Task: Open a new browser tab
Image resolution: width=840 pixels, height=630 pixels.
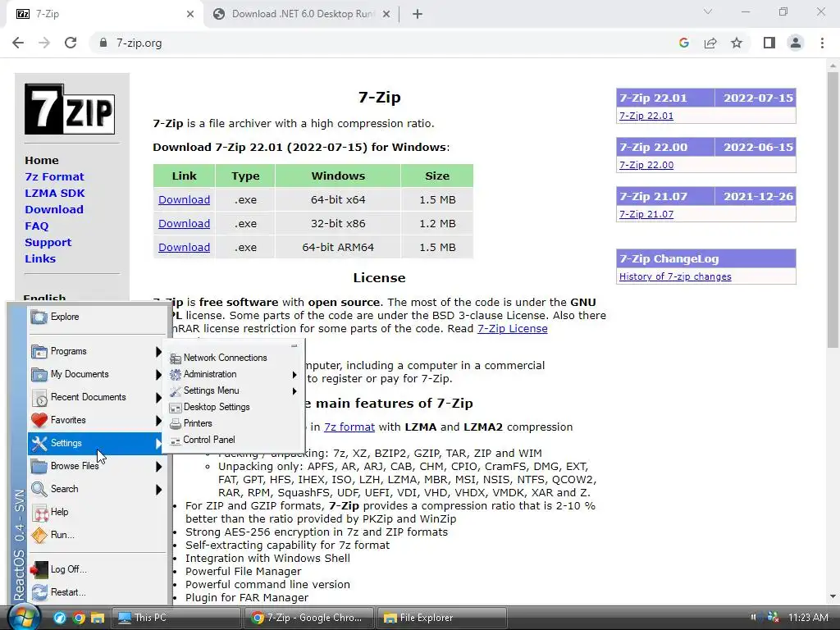Action: click(418, 15)
